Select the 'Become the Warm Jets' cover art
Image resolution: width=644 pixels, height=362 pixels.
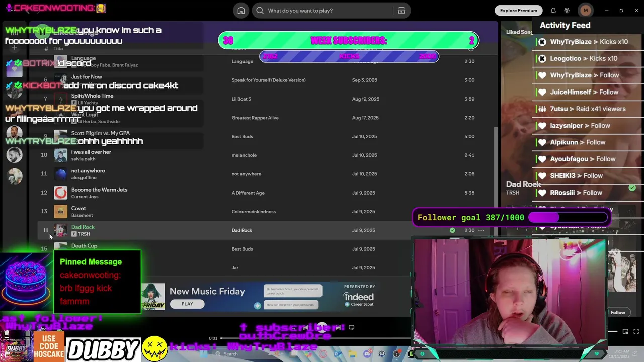tap(60, 193)
